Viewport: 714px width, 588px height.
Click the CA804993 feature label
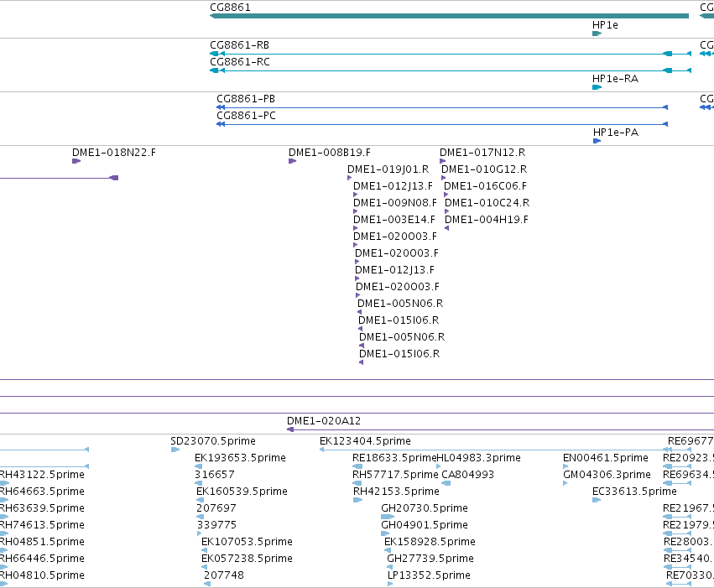[467, 475]
